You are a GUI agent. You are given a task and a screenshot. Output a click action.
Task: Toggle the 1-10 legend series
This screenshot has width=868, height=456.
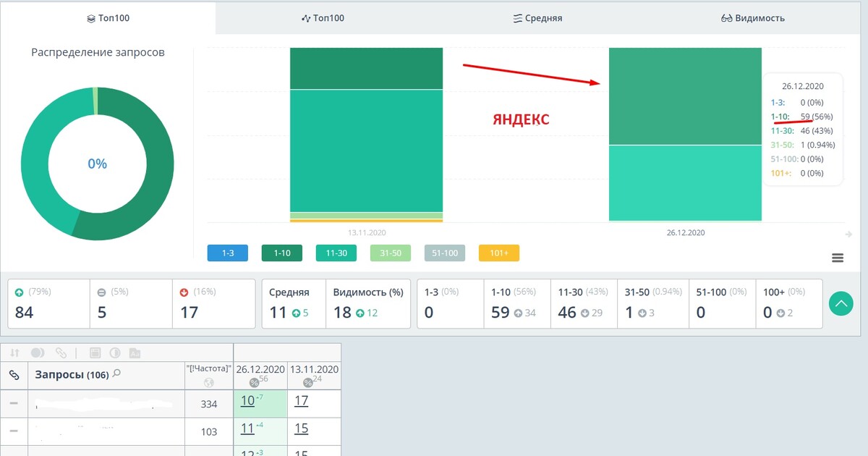coord(282,253)
